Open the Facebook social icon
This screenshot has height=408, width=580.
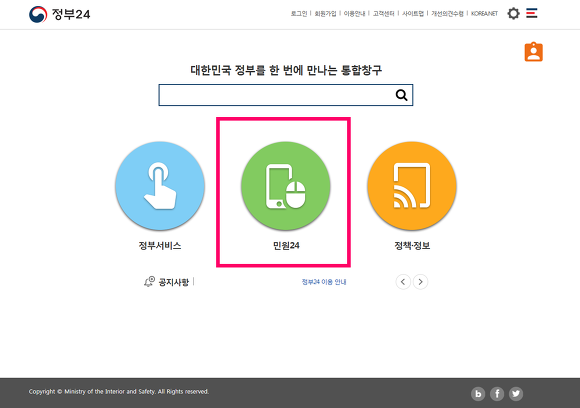pyautogui.click(x=497, y=394)
